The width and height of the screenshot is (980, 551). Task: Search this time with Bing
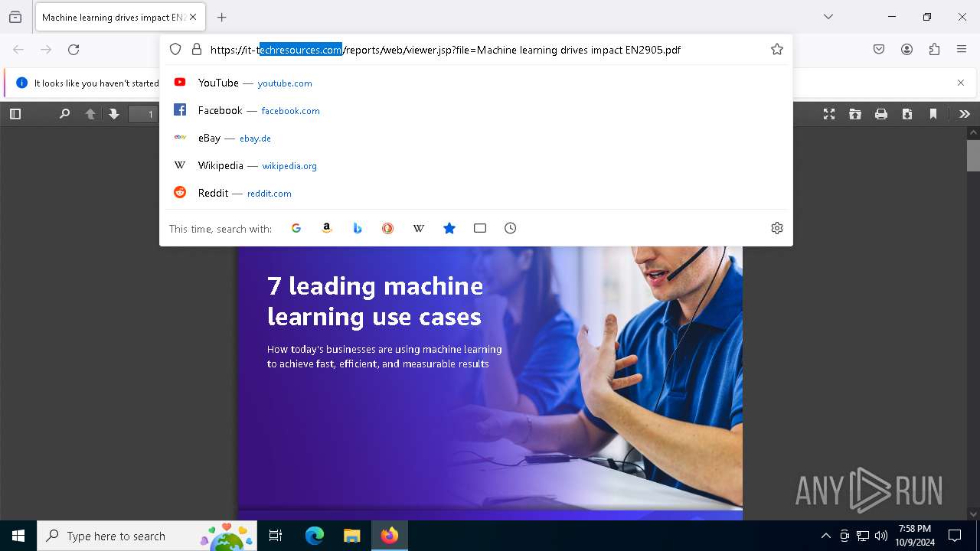point(358,228)
